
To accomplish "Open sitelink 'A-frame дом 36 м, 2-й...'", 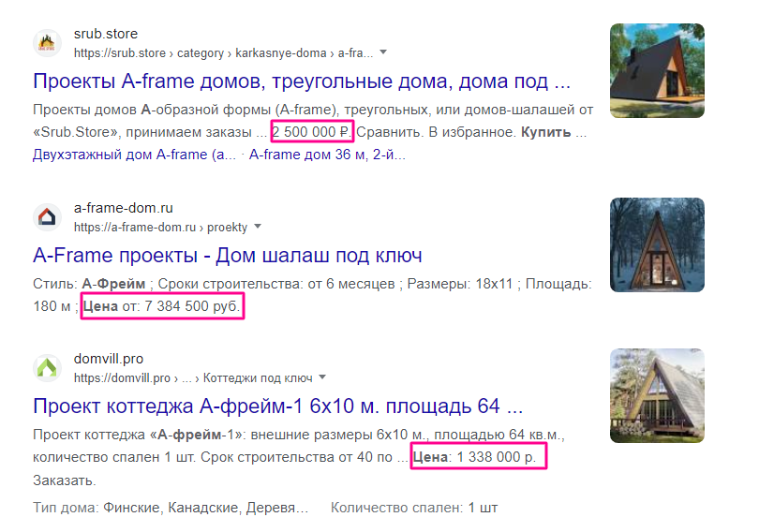I will point(327,155).
